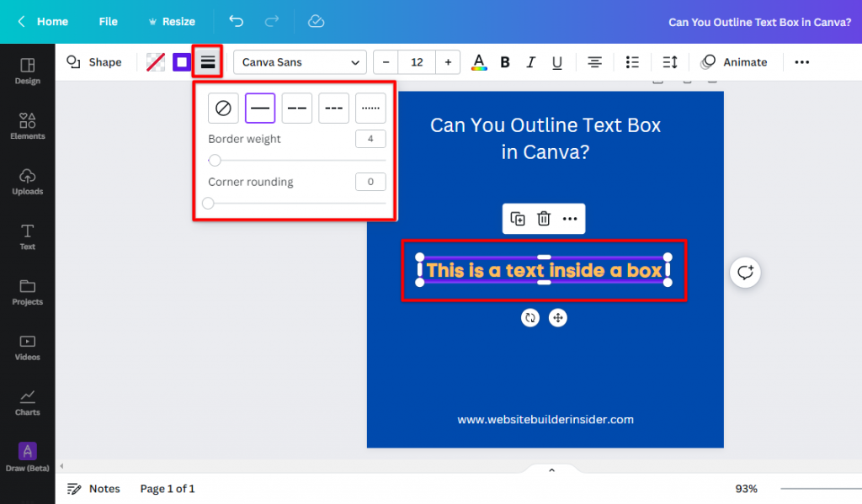Toggle bold formatting
Screen dimensions: 862x504
pos(504,61)
